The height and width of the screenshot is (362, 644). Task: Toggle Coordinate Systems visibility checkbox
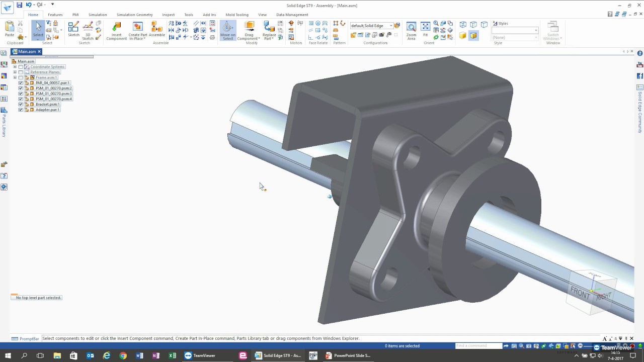pyautogui.click(x=21, y=67)
